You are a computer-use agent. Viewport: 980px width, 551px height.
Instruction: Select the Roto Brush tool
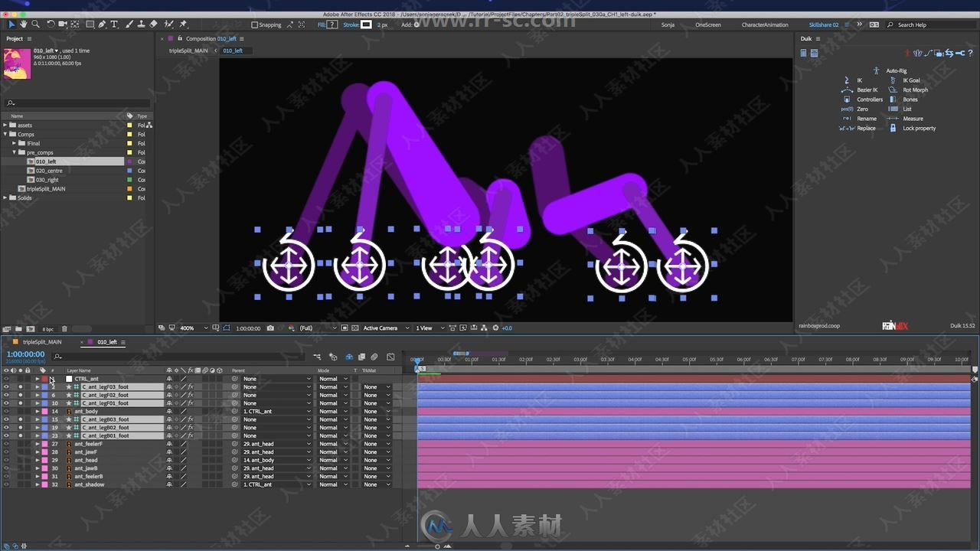point(169,24)
